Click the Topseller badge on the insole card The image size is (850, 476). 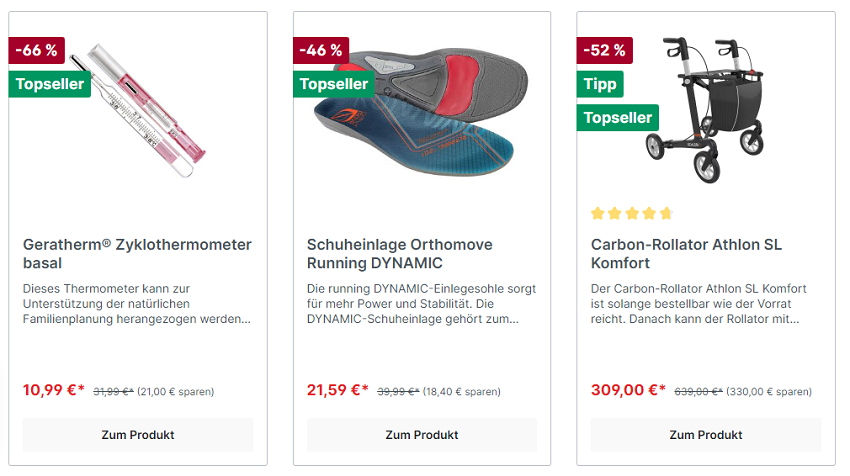(x=334, y=84)
